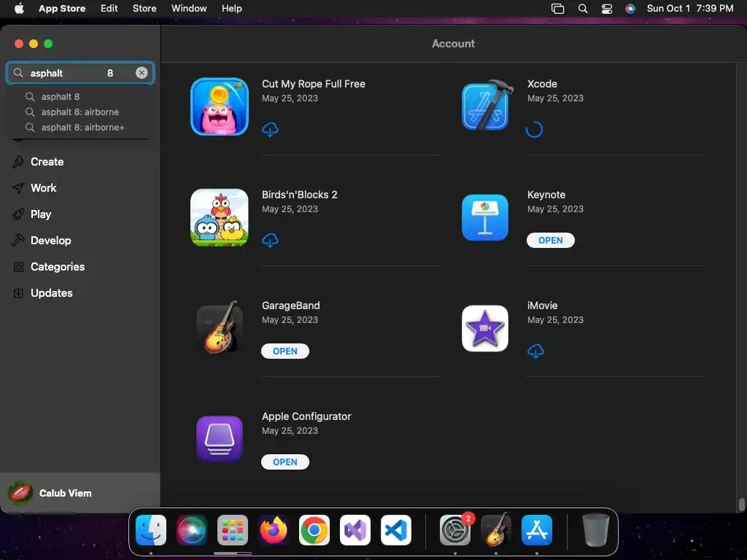Image resolution: width=747 pixels, height=560 pixels.
Task: Go to the Develop section in sidebar
Action: (x=50, y=241)
